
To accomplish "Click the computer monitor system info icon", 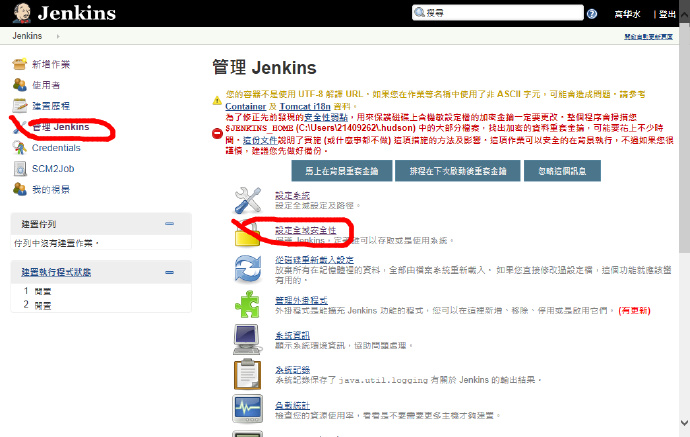I will click(247, 339).
